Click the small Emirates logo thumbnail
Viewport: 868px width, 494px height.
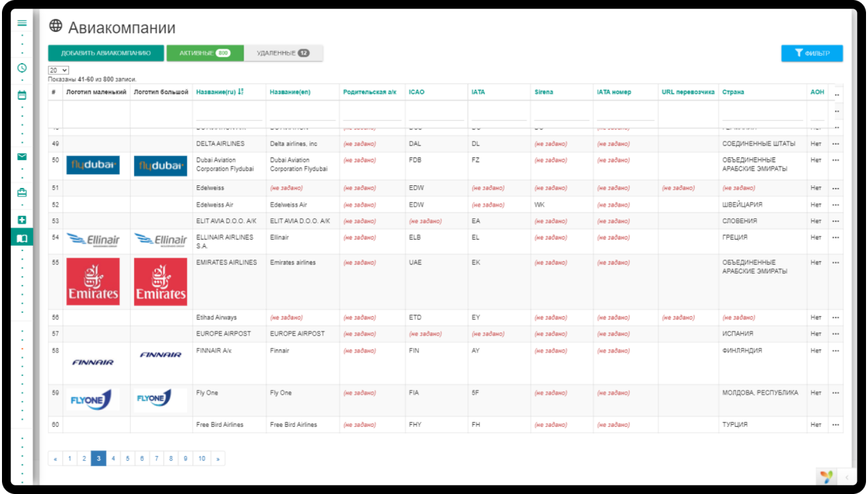tap(93, 282)
